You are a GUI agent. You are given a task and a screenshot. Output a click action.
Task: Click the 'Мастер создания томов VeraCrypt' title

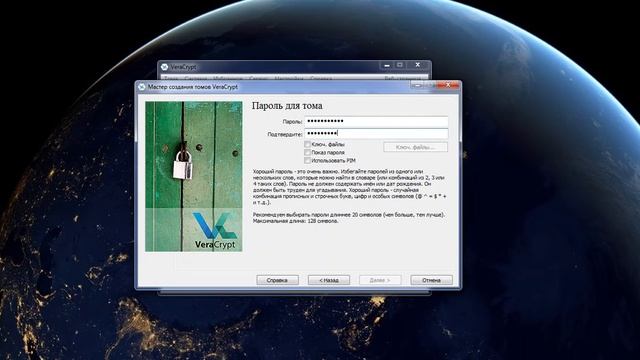pos(193,87)
